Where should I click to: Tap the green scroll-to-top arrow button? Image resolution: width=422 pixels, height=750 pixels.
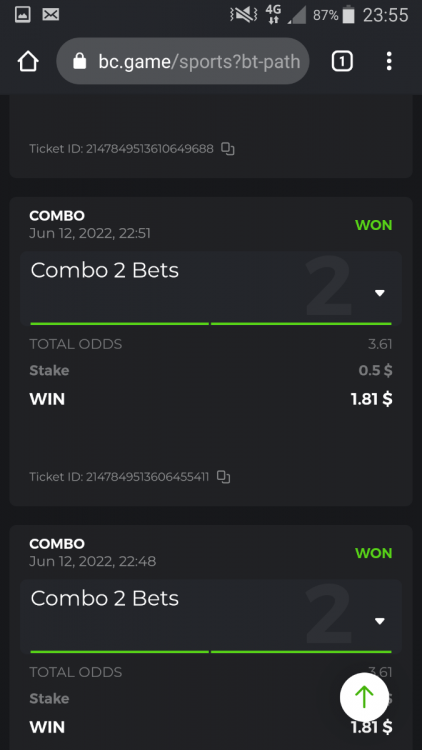tap(364, 697)
